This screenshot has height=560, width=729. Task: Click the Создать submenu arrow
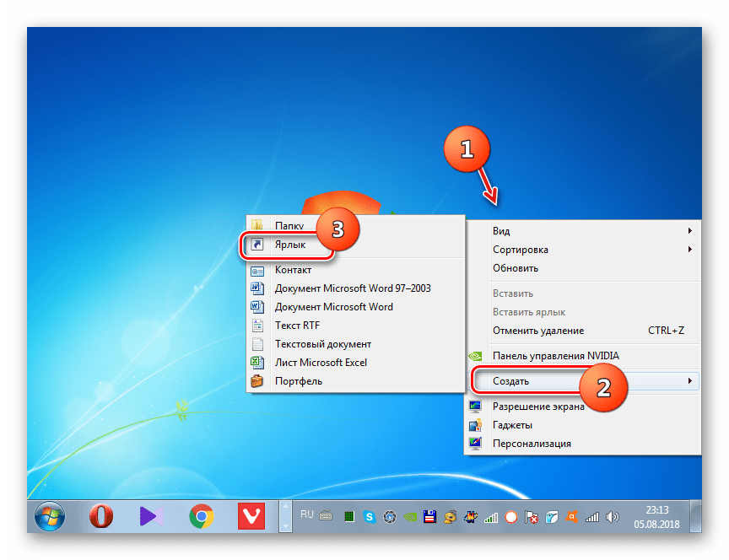690,381
